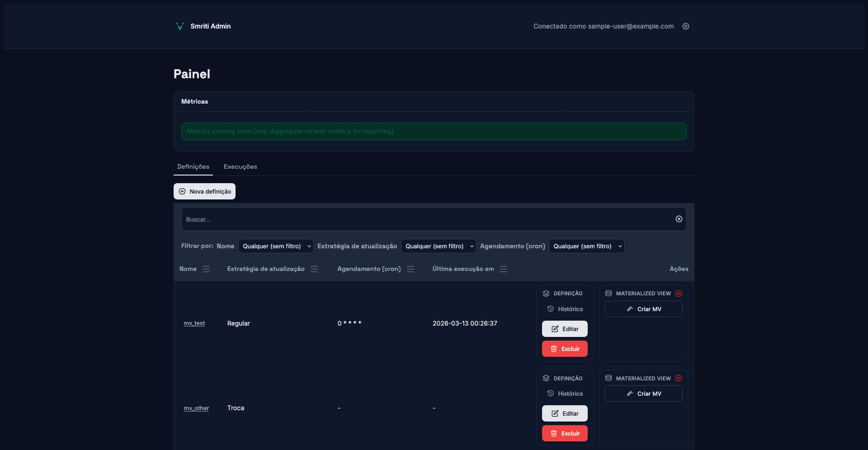Focus the Buscar search input field
This screenshot has width=868, height=450.
point(425,219)
